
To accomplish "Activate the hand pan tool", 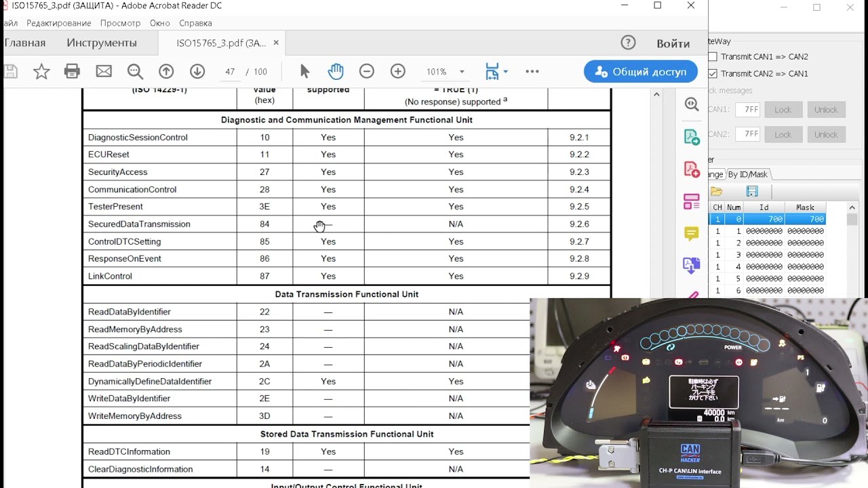I will coord(336,71).
